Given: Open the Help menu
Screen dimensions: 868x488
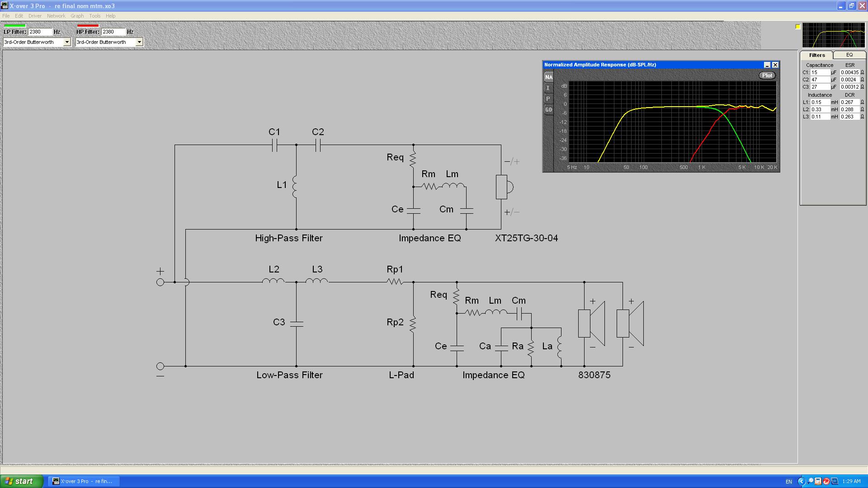Looking at the screenshot, I should [x=111, y=16].
